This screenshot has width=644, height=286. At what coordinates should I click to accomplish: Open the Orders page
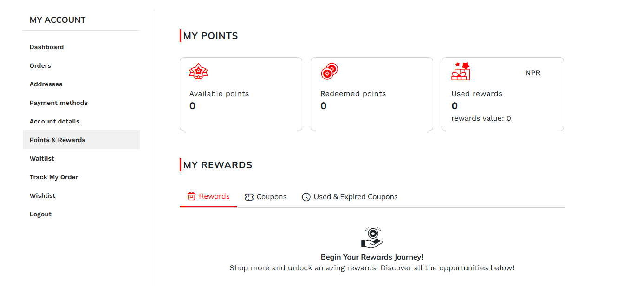pyautogui.click(x=40, y=65)
